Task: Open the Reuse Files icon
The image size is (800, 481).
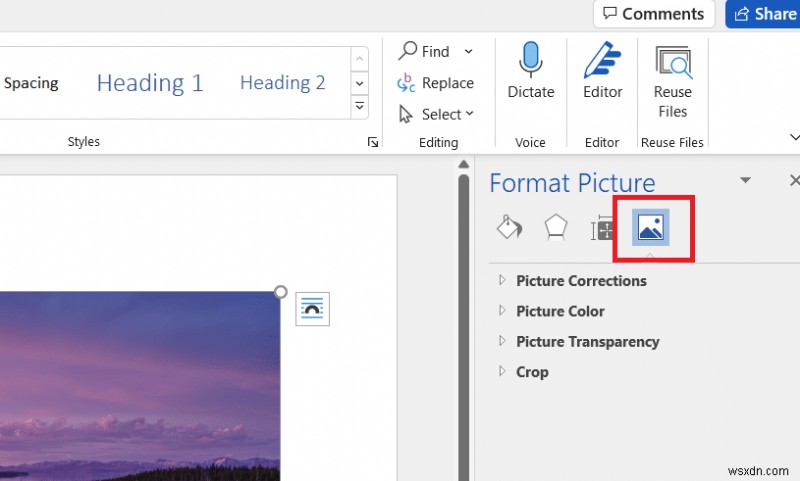Action: 672,62
